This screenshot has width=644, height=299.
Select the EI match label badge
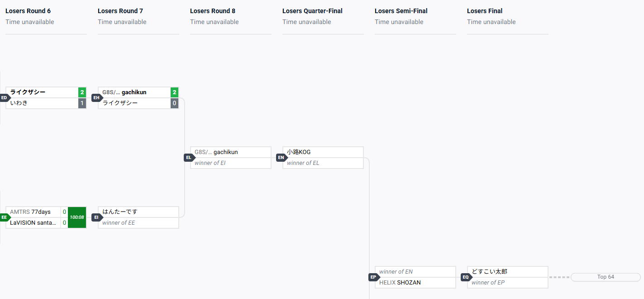(x=97, y=217)
